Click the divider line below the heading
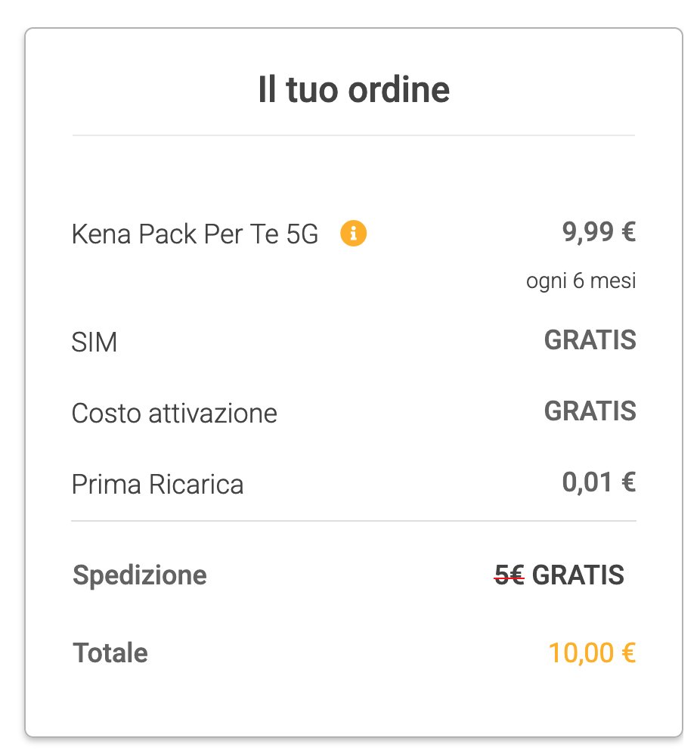This screenshot has height=753, width=700. (x=353, y=136)
